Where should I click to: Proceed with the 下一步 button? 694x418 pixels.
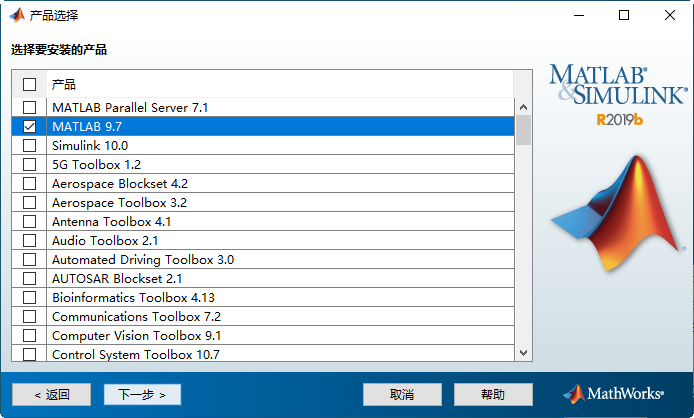(142, 395)
